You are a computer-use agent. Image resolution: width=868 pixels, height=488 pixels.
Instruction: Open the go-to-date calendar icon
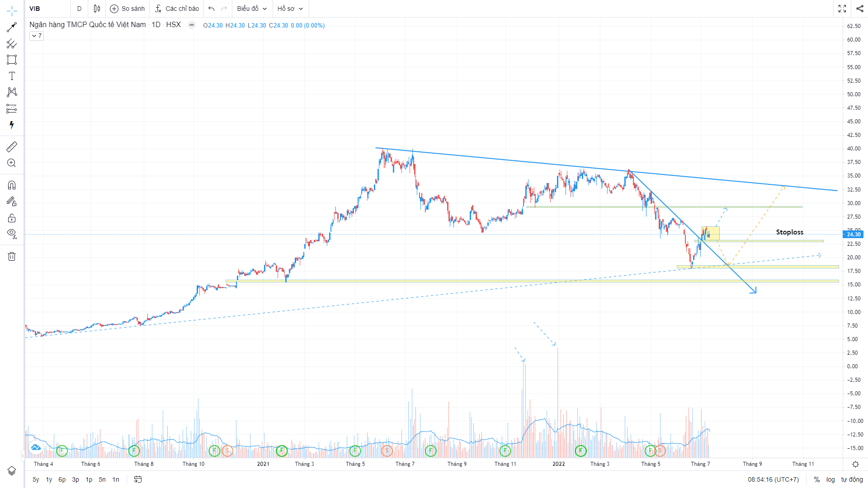click(138, 479)
